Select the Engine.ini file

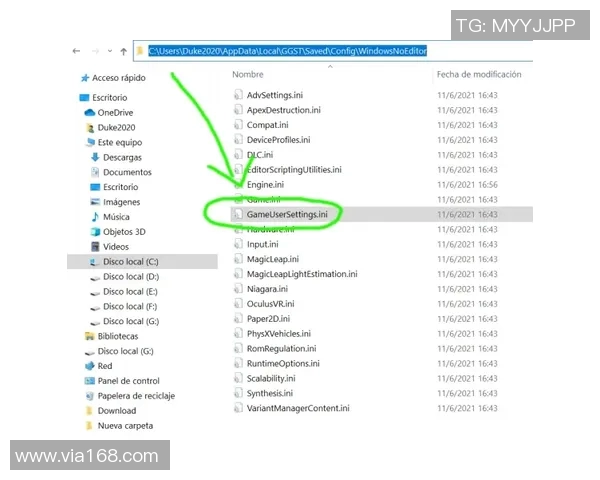265,185
